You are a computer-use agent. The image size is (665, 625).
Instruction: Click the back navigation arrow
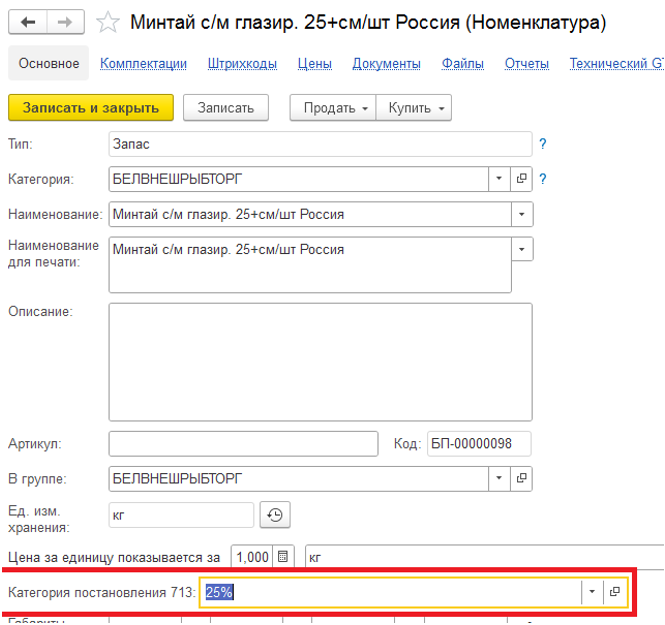(28, 22)
